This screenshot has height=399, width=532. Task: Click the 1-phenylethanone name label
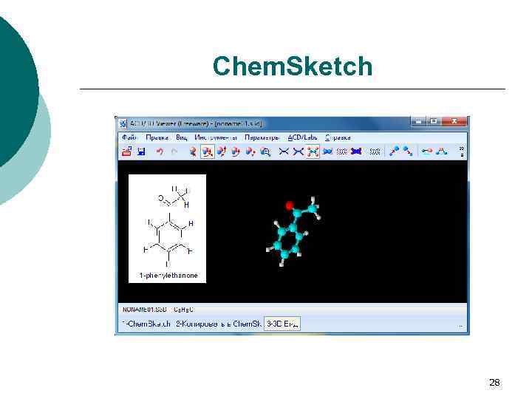(168, 275)
